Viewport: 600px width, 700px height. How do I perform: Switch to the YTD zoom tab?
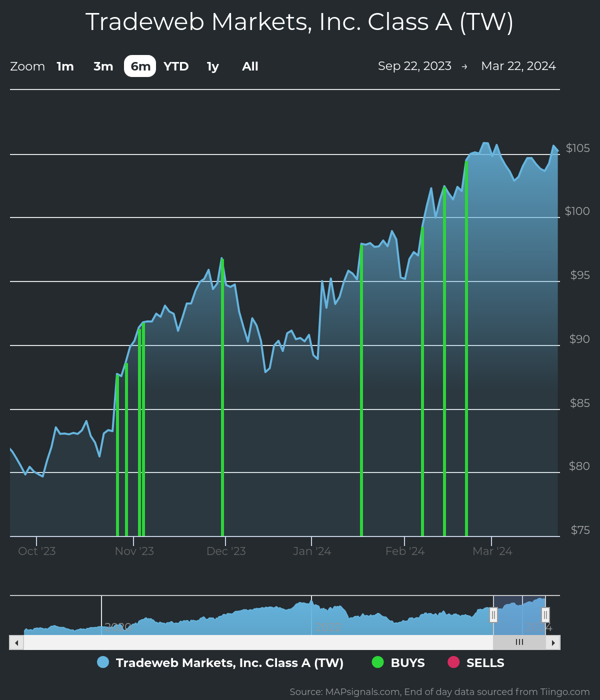(x=175, y=66)
